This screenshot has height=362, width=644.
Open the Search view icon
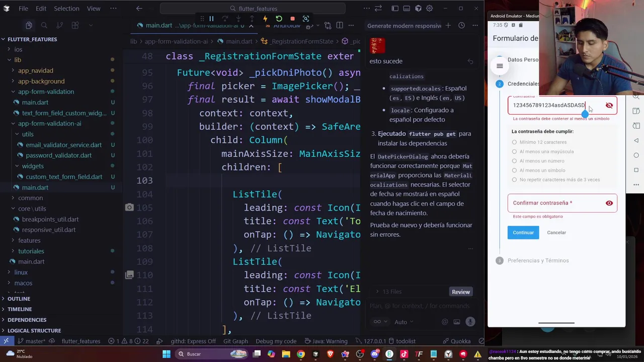click(x=44, y=25)
